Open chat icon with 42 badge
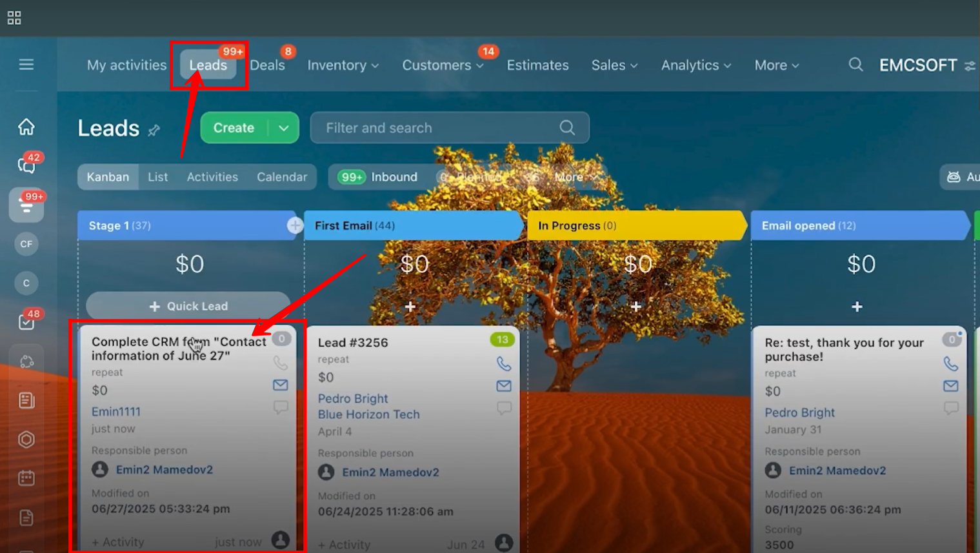980x553 pixels. pyautogui.click(x=26, y=166)
